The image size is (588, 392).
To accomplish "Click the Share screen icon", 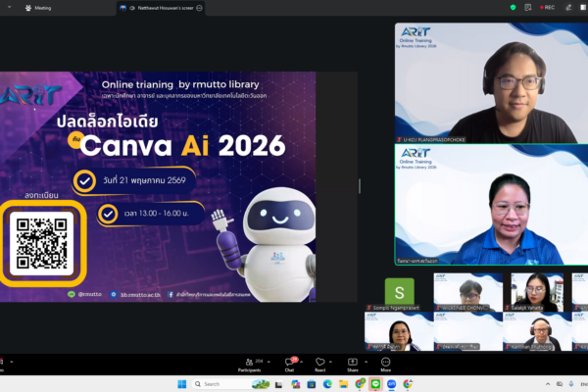I will point(353,362).
